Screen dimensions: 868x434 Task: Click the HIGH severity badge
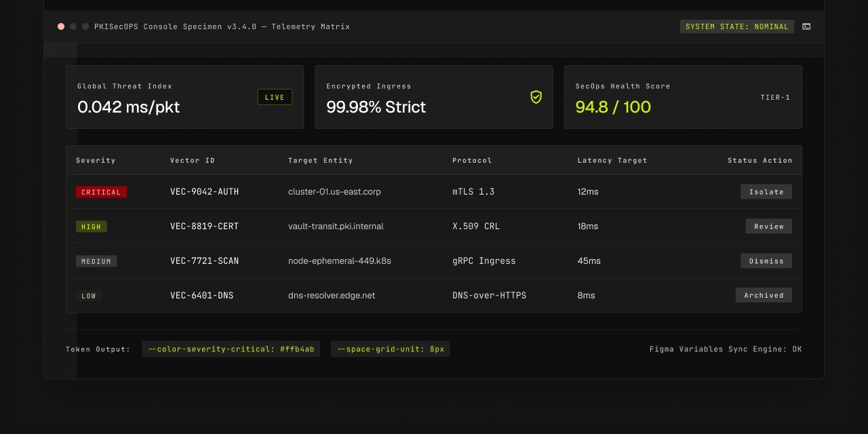tap(91, 226)
